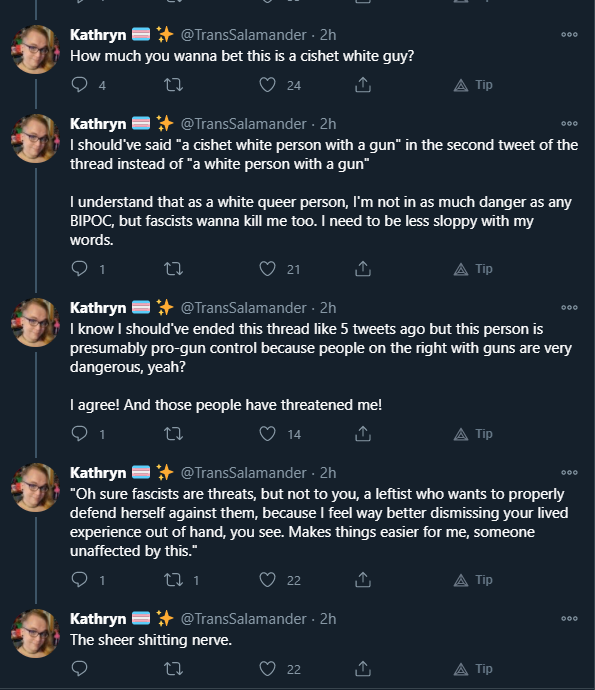Image resolution: width=595 pixels, height=690 pixels.
Task: Open the 2h timestamp on "sheer shitting nerve" tweet
Action: [328, 619]
